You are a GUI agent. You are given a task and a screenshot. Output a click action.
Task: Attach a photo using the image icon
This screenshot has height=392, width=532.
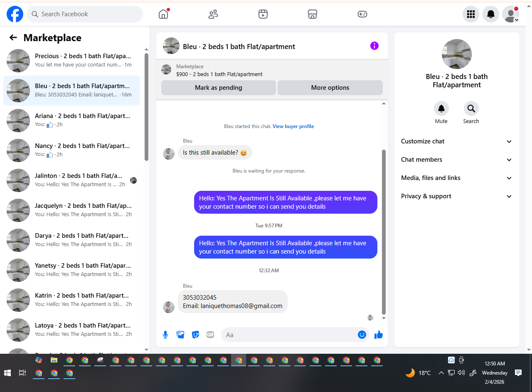point(180,335)
